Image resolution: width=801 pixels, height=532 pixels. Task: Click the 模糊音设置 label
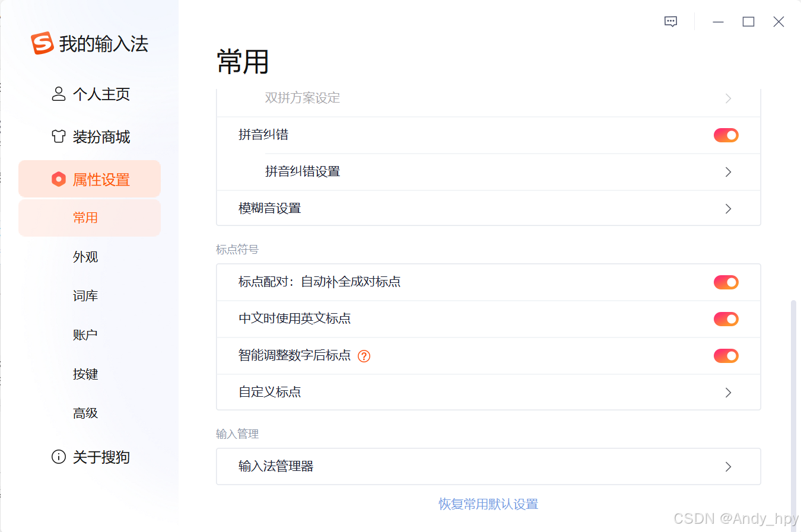[270, 208]
